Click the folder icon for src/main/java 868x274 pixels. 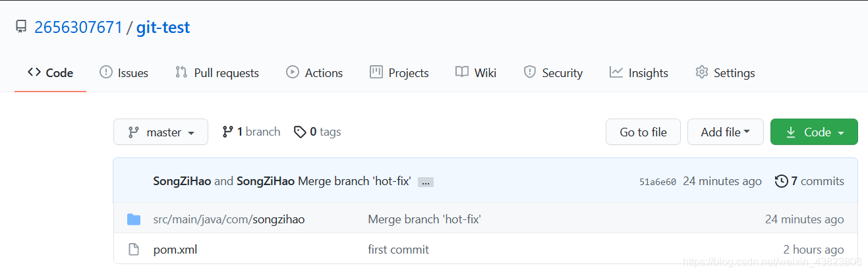coord(134,219)
